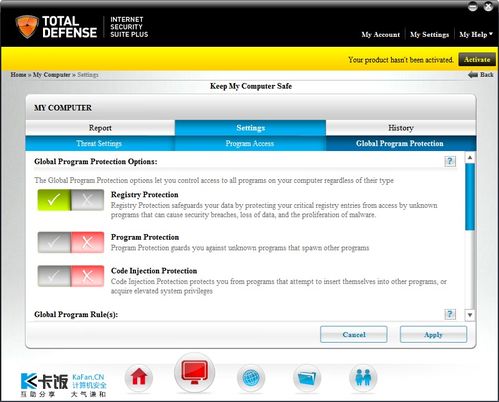This screenshot has width=499, height=402.
Task: Enable the Code Injection Protection toggle
Action: click(x=54, y=276)
